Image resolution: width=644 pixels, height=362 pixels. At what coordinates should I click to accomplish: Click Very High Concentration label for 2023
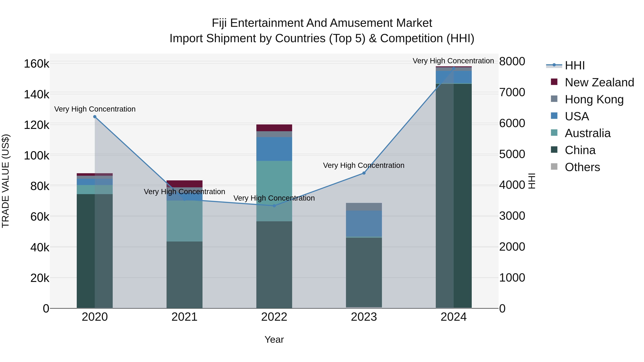(364, 165)
